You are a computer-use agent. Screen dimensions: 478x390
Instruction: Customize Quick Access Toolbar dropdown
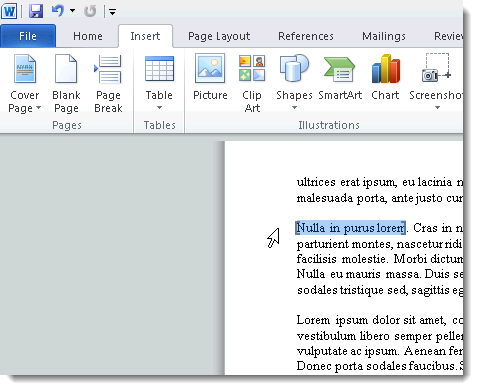pos(112,12)
